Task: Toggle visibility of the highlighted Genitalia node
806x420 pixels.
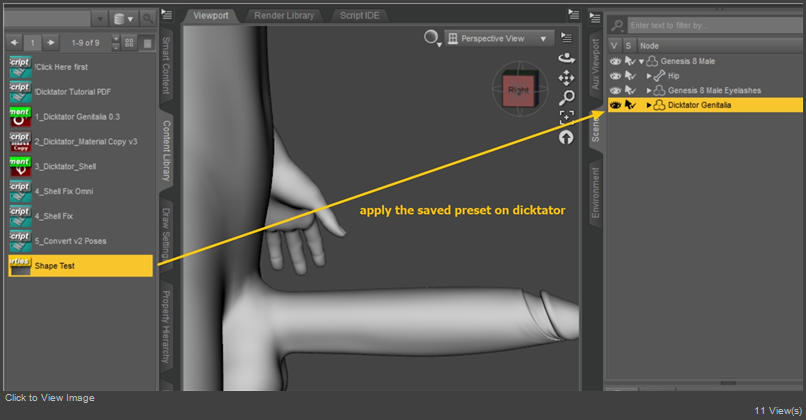Action: tap(615, 105)
